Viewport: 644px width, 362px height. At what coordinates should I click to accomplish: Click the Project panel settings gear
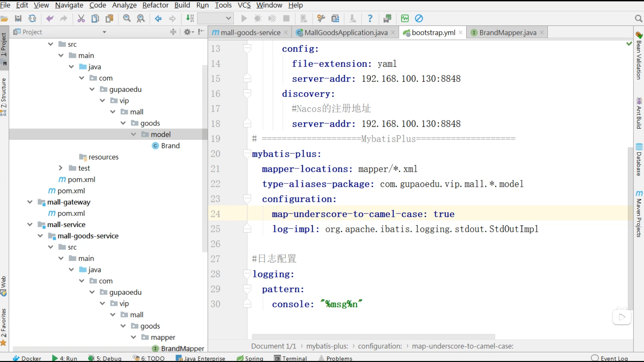pyautogui.click(x=187, y=32)
